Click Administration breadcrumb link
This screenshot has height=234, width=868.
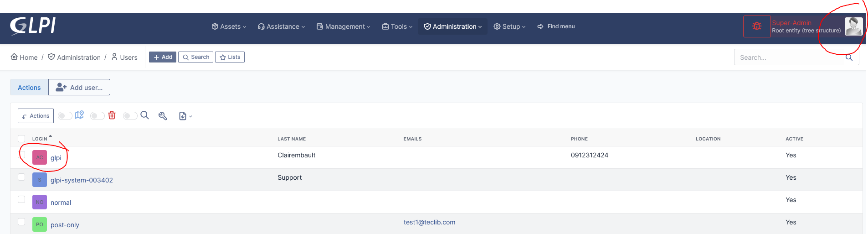(79, 57)
